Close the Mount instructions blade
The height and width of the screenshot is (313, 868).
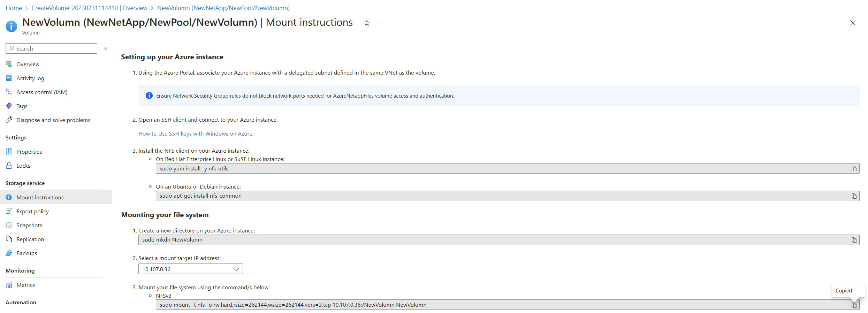[853, 23]
